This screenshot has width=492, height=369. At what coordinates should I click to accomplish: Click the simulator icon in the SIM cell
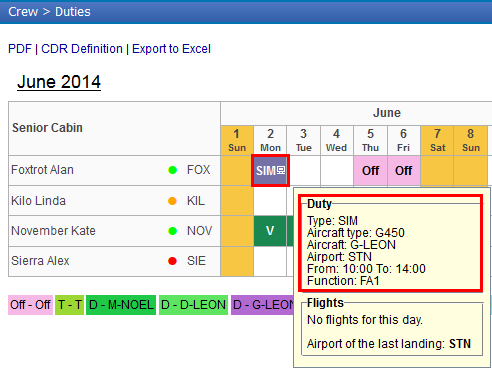click(281, 170)
